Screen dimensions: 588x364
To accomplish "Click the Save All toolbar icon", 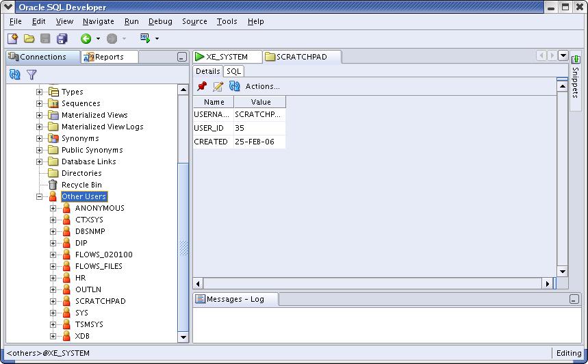I will 62,38.
